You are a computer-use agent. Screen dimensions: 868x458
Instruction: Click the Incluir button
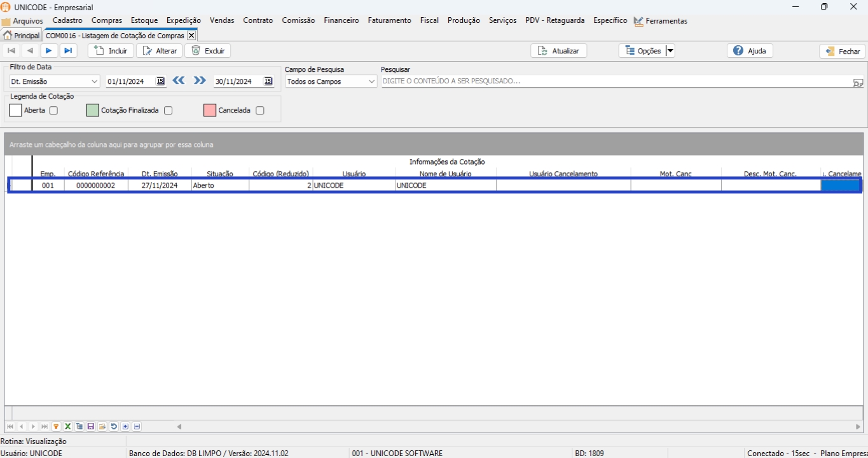pyautogui.click(x=111, y=51)
